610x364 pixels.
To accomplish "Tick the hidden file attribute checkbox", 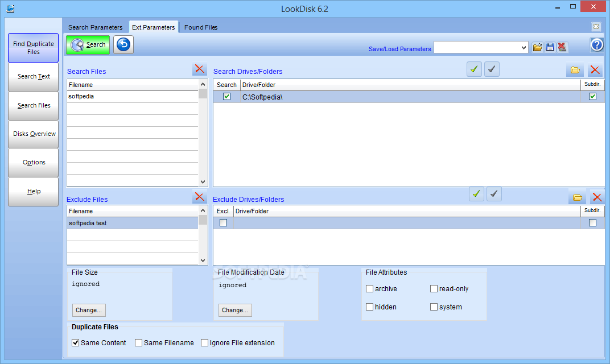I will click(x=370, y=307).
